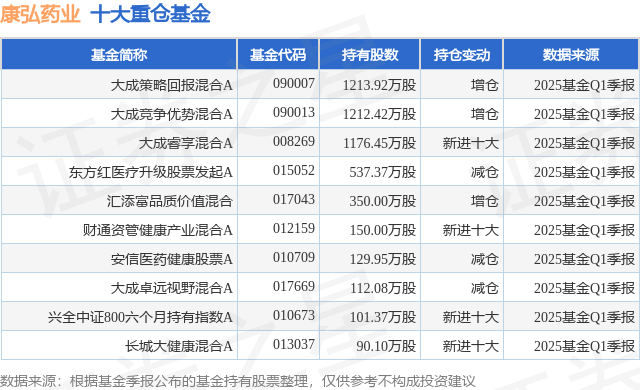Click 东方红医疗升级股票发起A fund name

151,172
